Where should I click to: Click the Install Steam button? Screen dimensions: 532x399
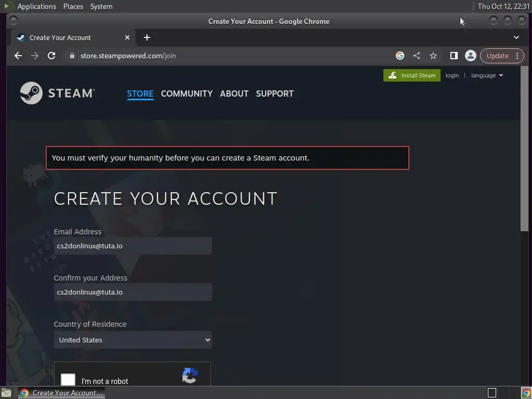coord(412,75)
